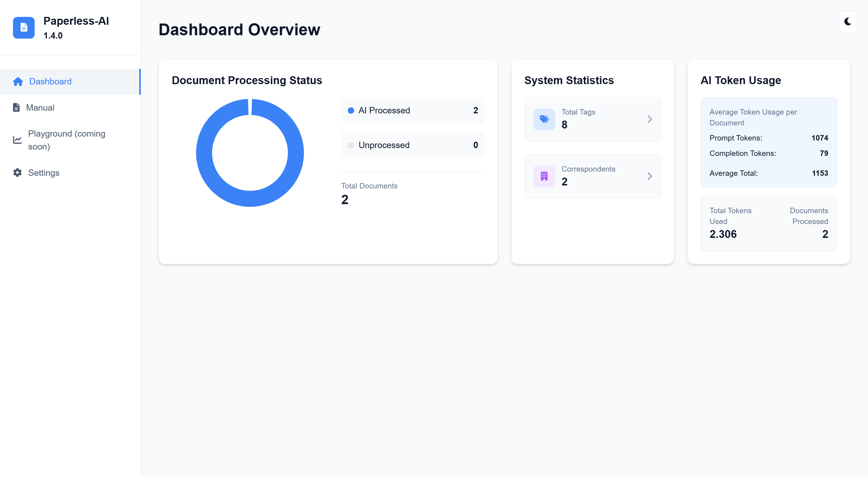Click the Total Documents value 2
Image resolution: width=868 pixels, height=477 pixels.
(x=344, y=199)
